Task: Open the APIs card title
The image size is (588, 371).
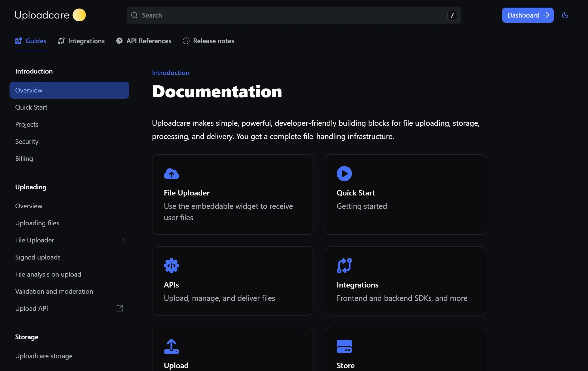Action: (171, 285)
